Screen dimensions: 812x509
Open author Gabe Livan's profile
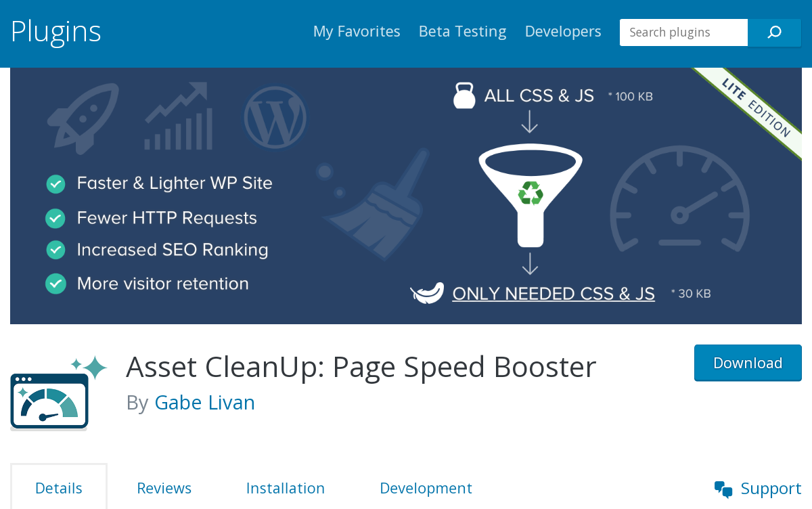tap(205, 402)
